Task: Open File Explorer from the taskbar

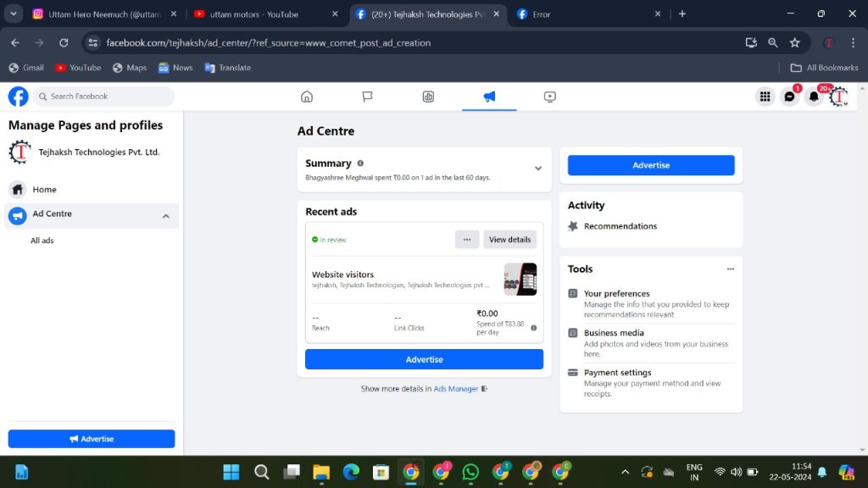Action: pos(321,472)
